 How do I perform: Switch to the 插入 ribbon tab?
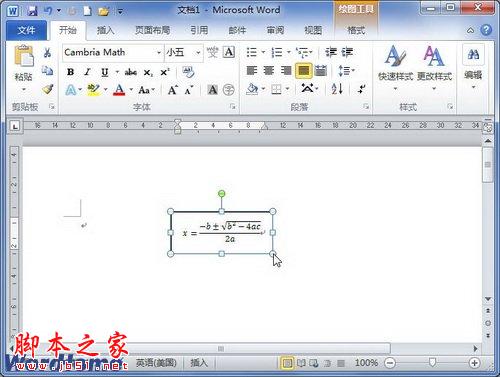tap(106, 31)
